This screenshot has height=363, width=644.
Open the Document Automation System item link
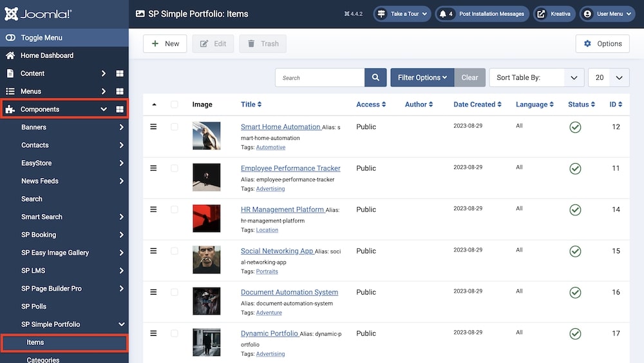point(289,292)
